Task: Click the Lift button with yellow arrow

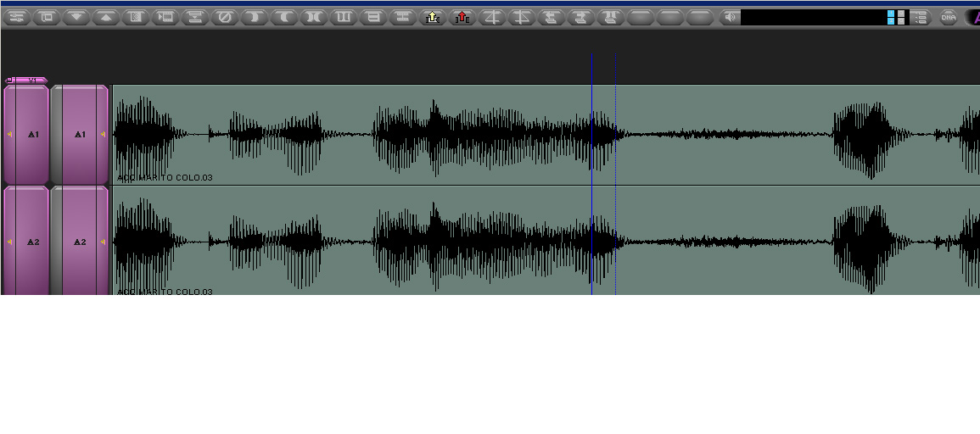Action: pyautogui.click(x=433, y=17)
